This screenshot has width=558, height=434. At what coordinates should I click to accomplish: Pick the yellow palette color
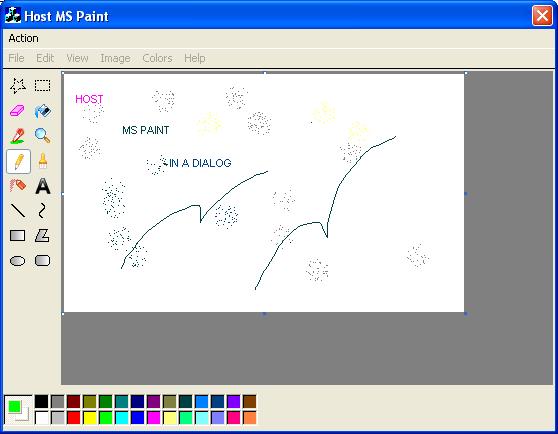point(90,418)
